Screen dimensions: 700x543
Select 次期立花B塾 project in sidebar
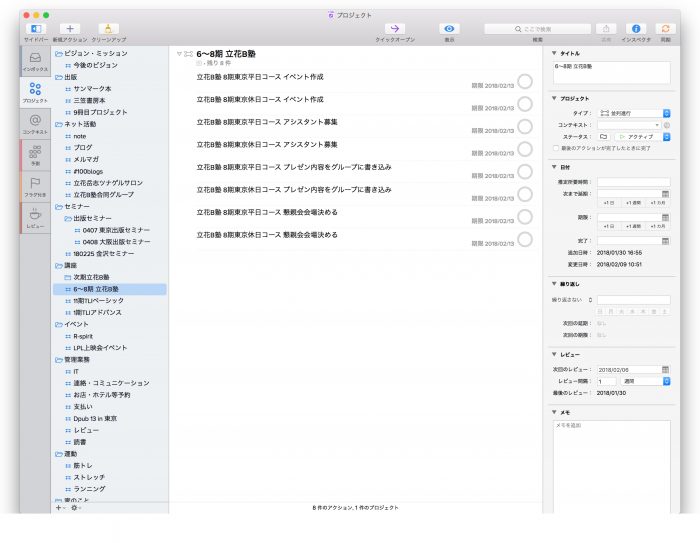click(x=97, y=277)
